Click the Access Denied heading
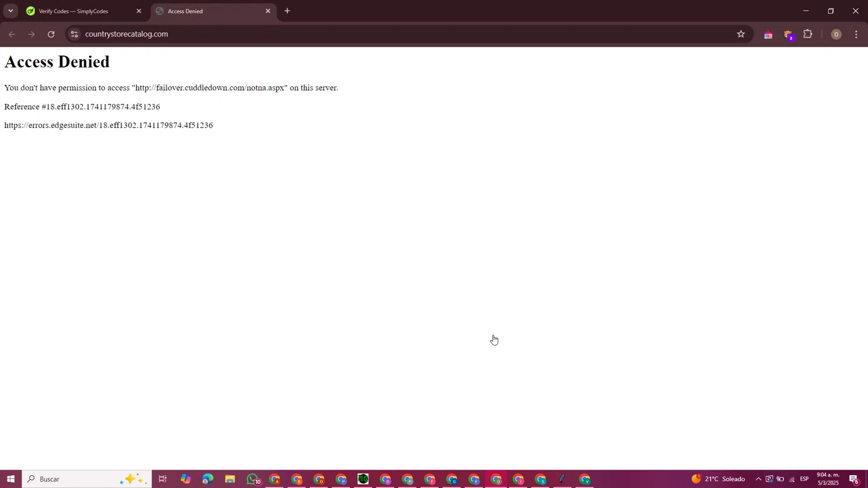868x488 pixels. [x=57, y=62]
